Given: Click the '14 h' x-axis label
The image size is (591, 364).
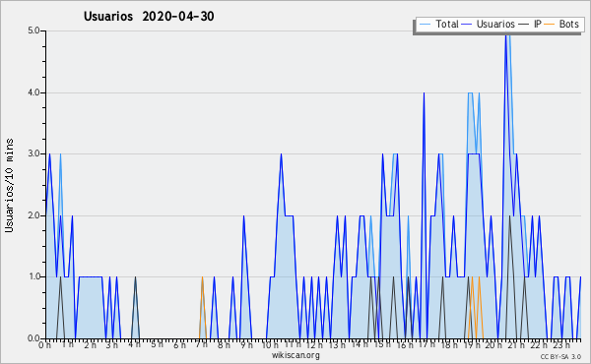Looking at the screenshot, I should [x=360, y=344].
